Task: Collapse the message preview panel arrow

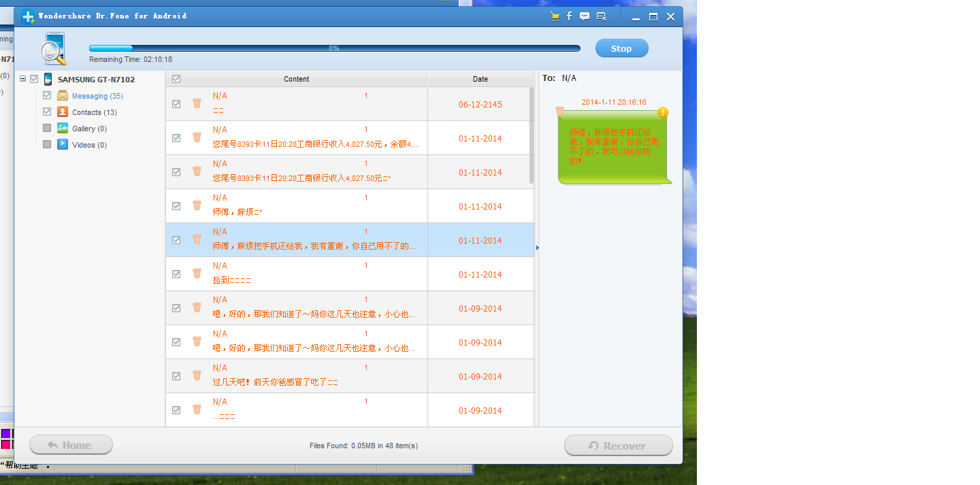Action: 537,248
